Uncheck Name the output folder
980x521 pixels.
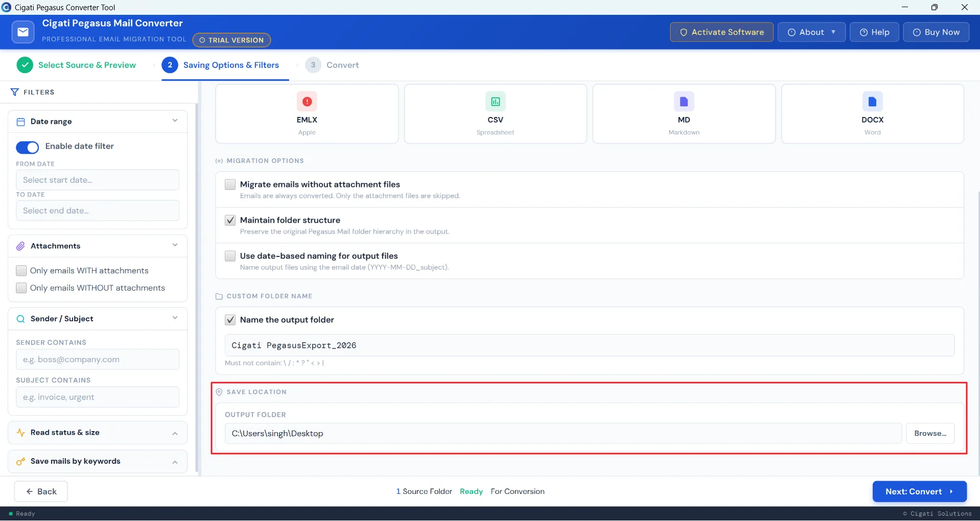(x=230, y=320)
